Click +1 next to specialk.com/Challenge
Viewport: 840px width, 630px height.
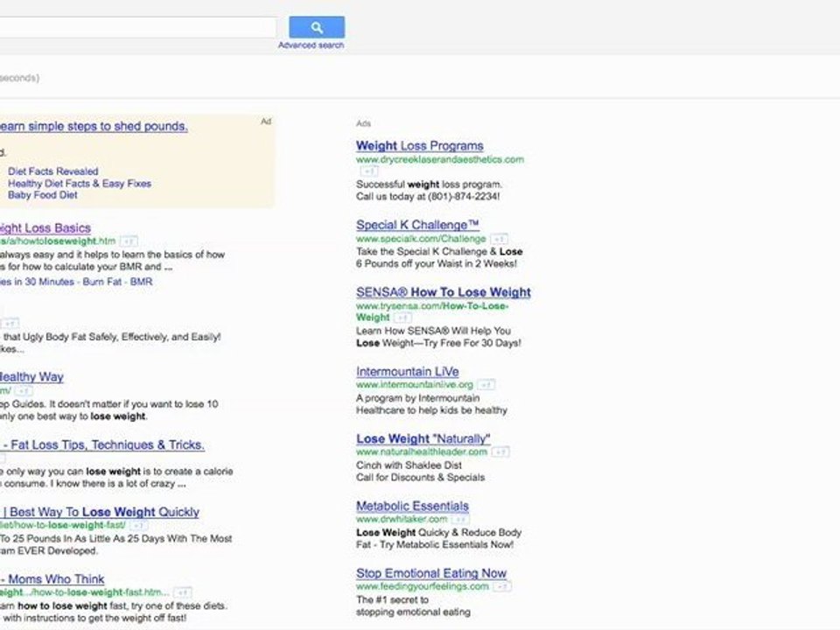pyautogui.click(x=500, y=239)
